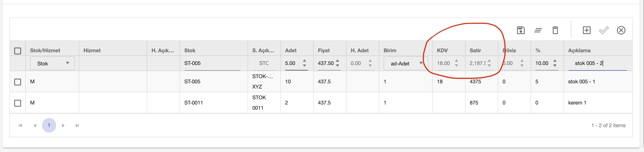Check the checkbox for the ST-005 row
Image resolution: width=644 pixels, height=152 pixels.
[x=17, y=82]
